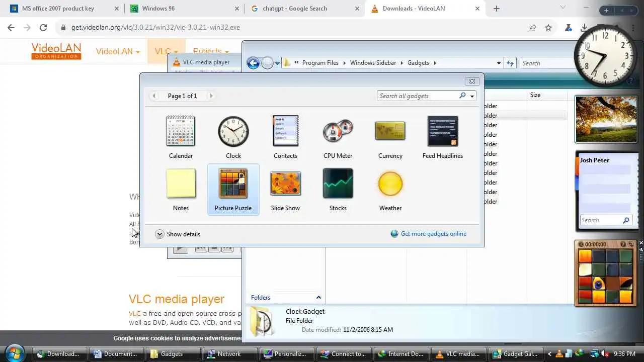
Task: Open Picture Puzzle wrench options
Action: coord(641,250)
